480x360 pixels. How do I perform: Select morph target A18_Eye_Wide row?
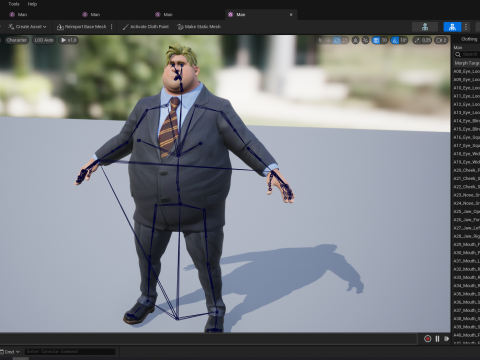click(466, 154)
